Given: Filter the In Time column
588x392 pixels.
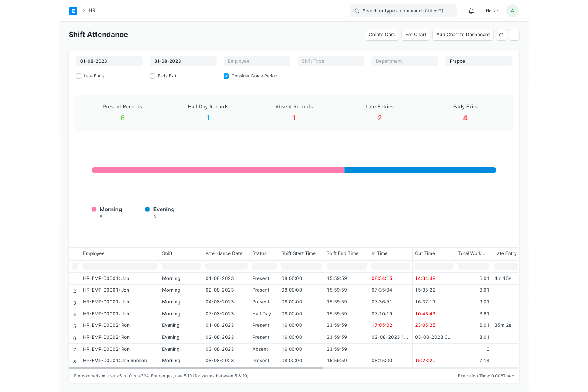Looking at the screenshot, I should coord(391,266).
